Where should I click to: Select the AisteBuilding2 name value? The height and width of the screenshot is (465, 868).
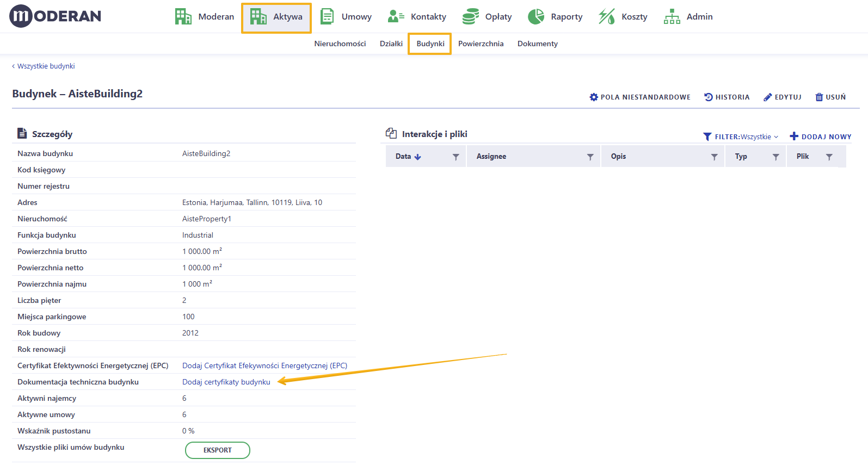tap(206, 153)
